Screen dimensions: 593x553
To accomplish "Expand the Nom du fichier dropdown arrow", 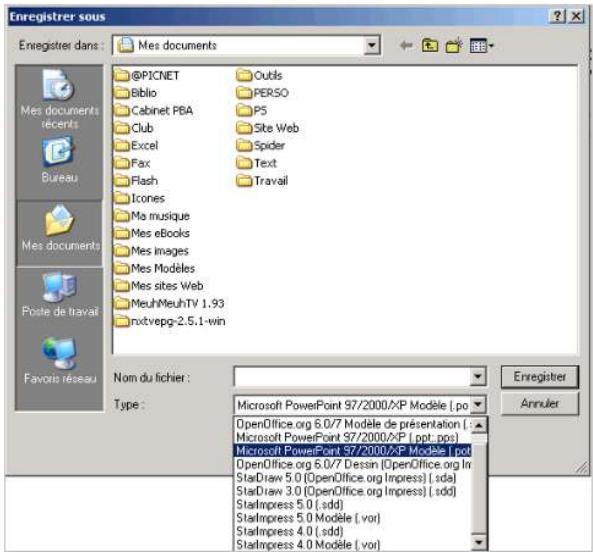I will pos(478,376).
